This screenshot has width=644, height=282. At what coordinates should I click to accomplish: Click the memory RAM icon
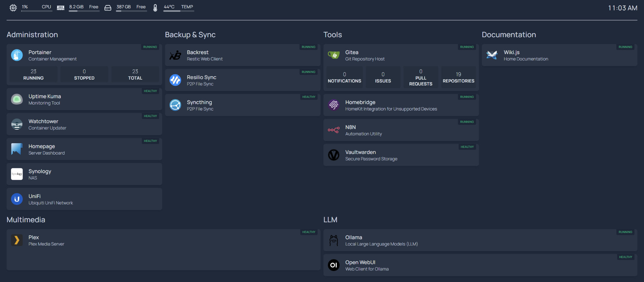point(61,8)
